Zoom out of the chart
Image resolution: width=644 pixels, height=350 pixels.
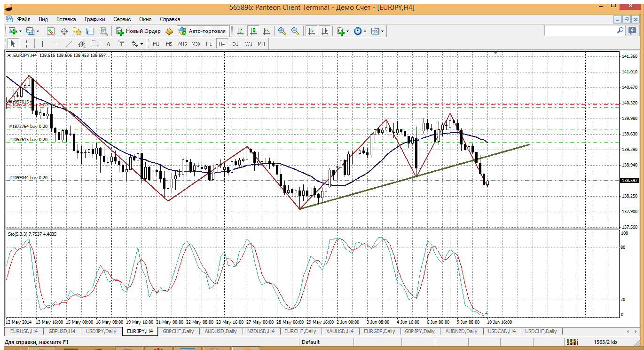pyautogui.click(x=295, y=31)
